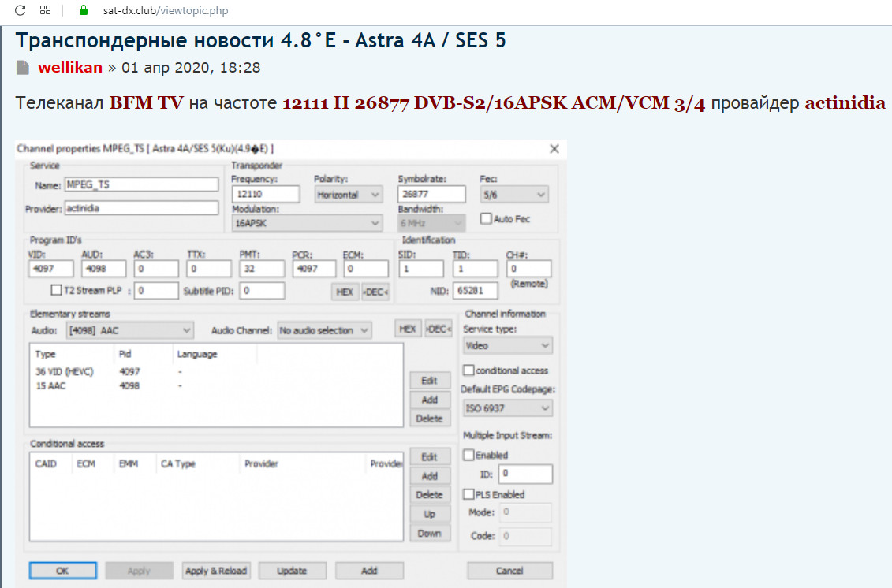Viewport: 892px width, 588px height.
Task: Click the Cancel button
Action: pos(509,571)
